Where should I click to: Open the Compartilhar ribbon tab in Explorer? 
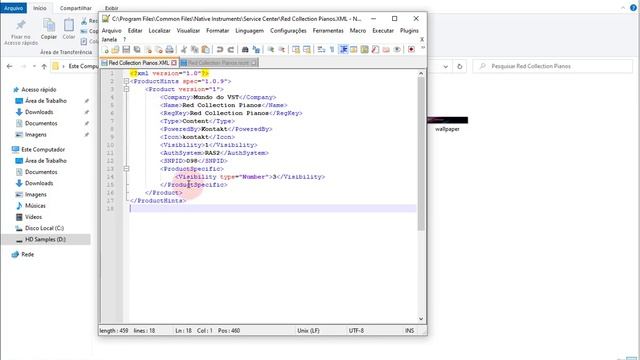(76, 8)
